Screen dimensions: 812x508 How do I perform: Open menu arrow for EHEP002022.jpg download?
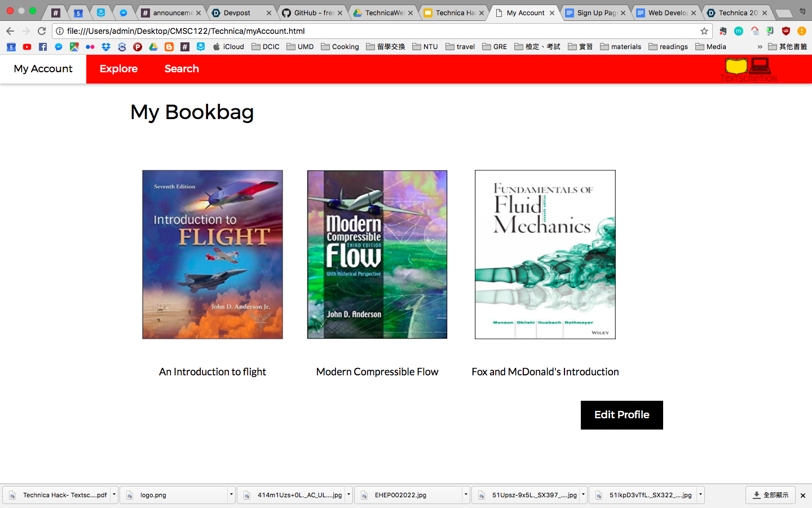(x=466, y=495)
